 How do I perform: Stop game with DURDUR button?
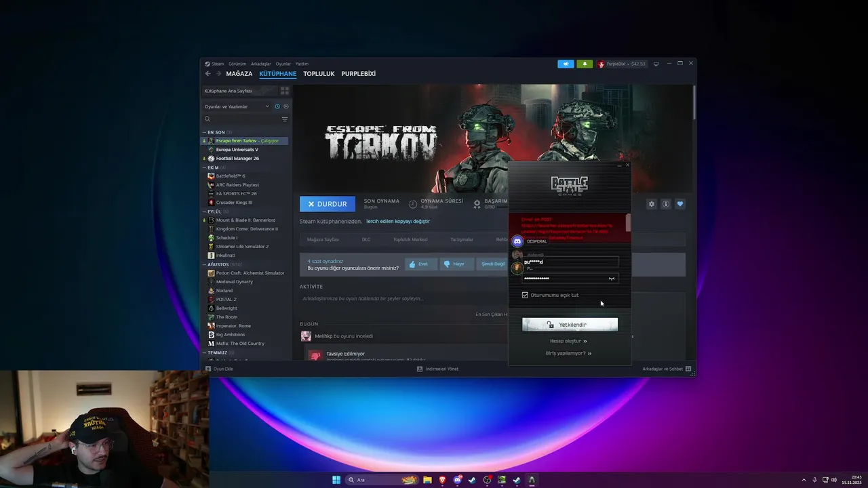tap(328, 204)
